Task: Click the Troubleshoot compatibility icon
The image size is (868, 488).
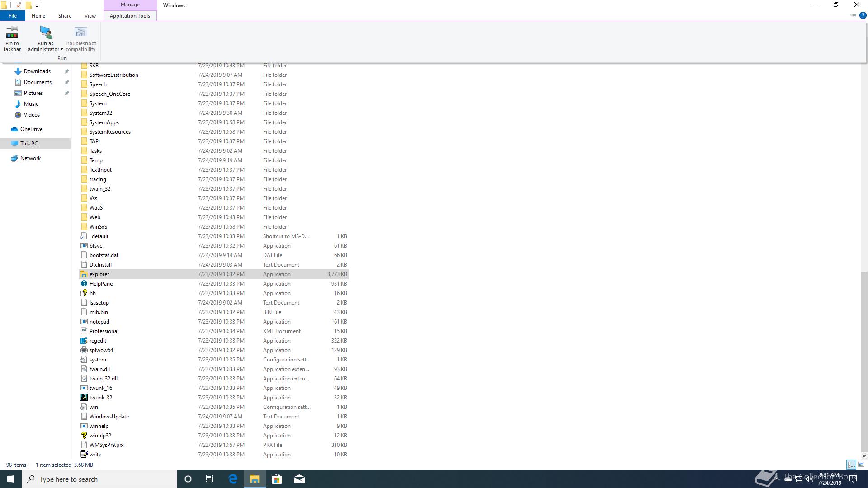Action: [80, 32]
